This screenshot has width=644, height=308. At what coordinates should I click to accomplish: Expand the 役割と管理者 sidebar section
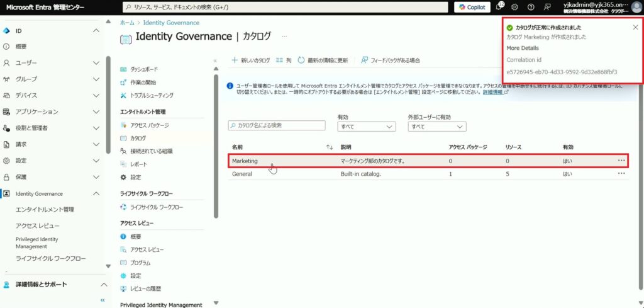pos(96,128)
